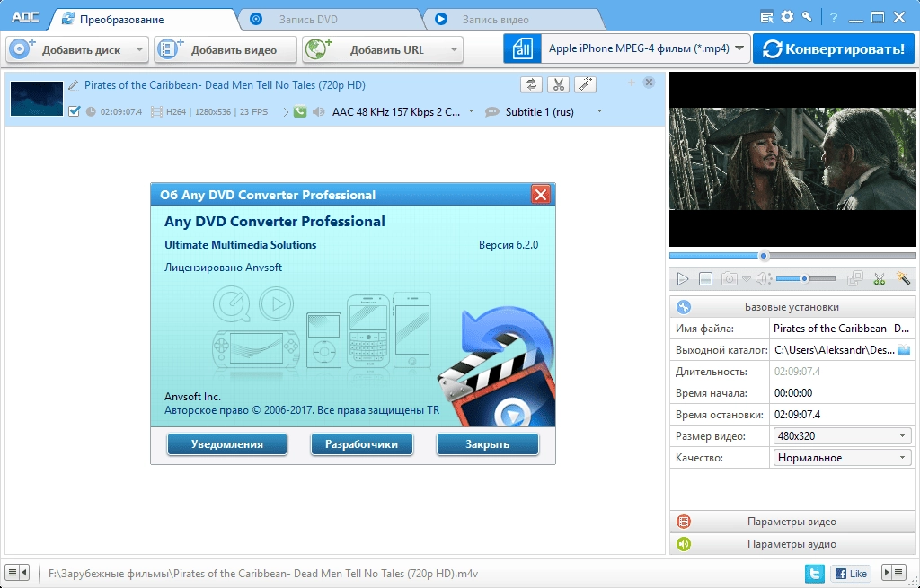Screen dimensions: 920x588
Task: Remove the Pirates video with X icon
Action: [x=649, y=83]
